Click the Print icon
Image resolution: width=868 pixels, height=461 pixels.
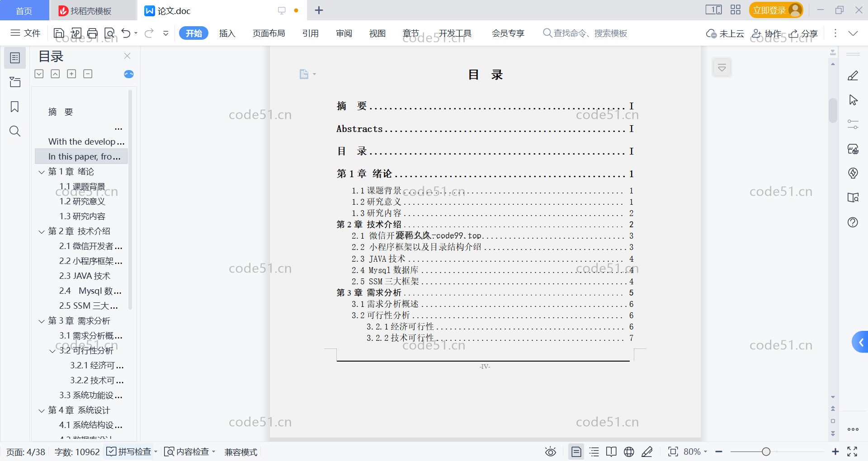click(93, 33)
